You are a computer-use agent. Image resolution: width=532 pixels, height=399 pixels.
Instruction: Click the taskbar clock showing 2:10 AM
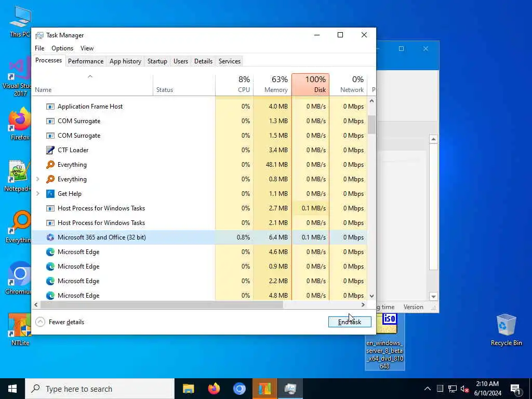487,389
